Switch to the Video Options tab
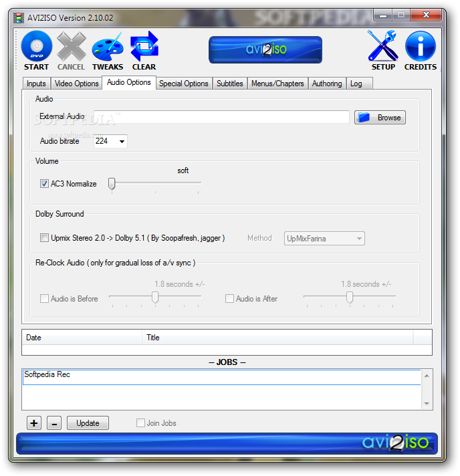This screenshot has width=460, height=476. coord(76,84)
